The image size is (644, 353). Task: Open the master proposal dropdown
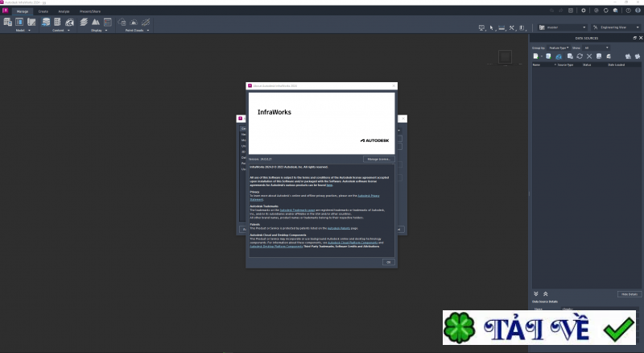click(562, 27)
